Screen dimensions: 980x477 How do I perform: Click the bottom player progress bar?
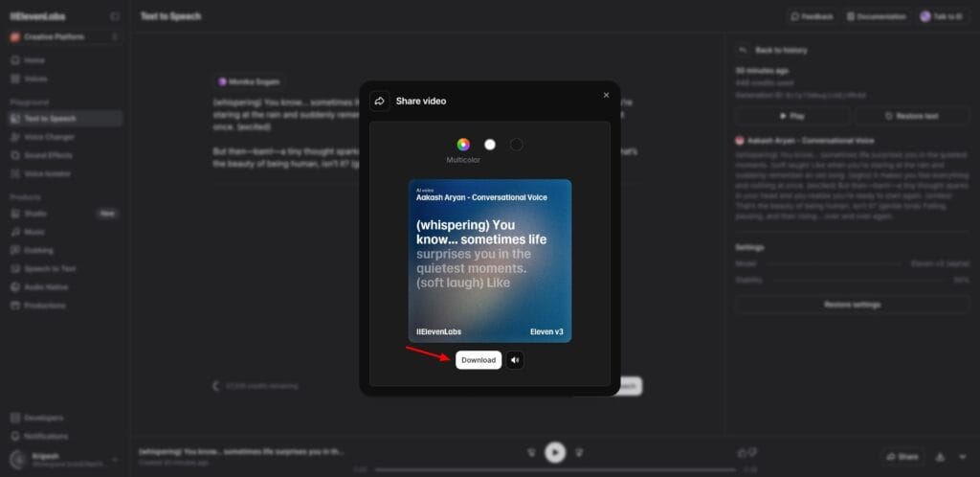pyautogui.click(x=556, y=469)
